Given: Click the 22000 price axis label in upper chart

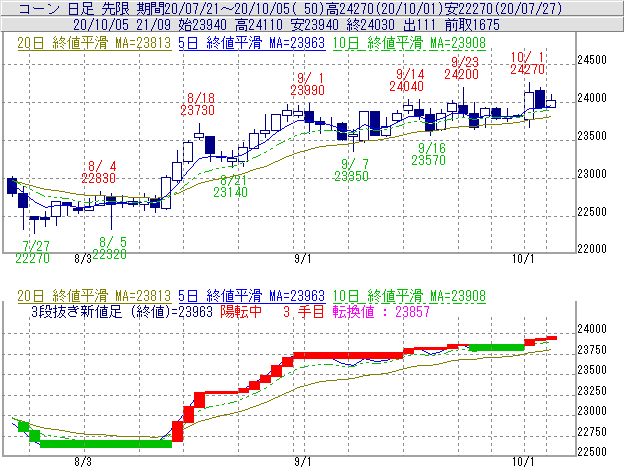Looking at the screenshot, I should (592, 249).
